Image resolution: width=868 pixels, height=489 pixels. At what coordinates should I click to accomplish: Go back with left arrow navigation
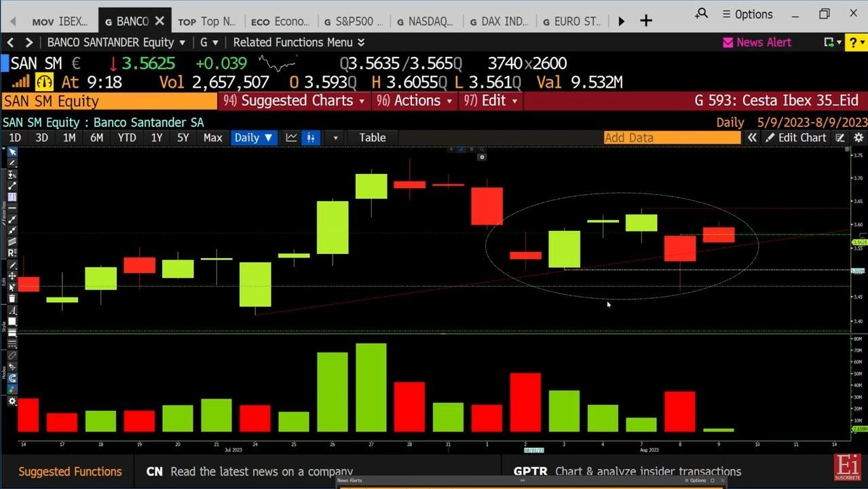coord(10,42)
